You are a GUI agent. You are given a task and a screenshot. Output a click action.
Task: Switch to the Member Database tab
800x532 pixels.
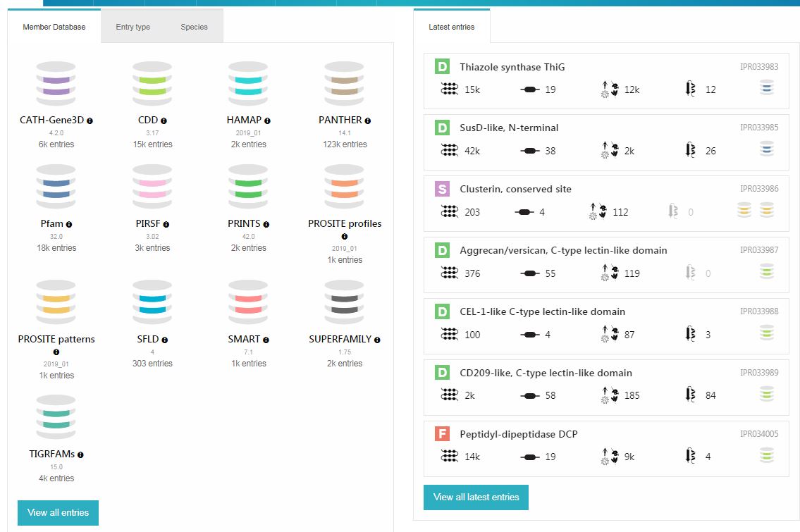[x=54, y=27]
